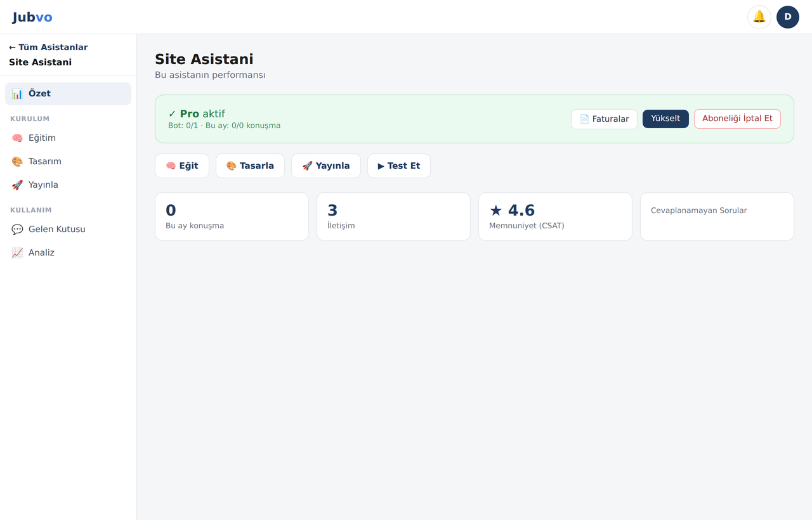
Task: Click the Site Asistani sidebar title
Action: [x=40, y=63]
